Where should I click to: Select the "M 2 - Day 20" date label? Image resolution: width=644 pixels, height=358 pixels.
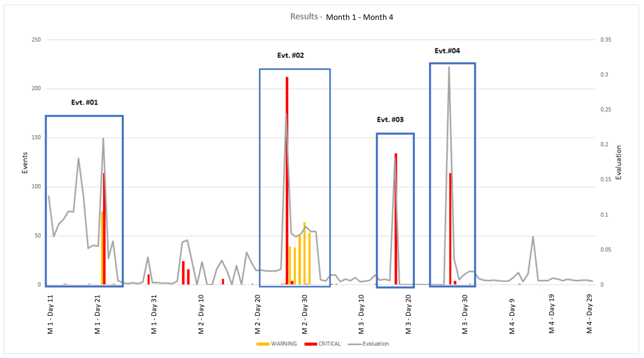pyautogui.click(x=257, y=314)
